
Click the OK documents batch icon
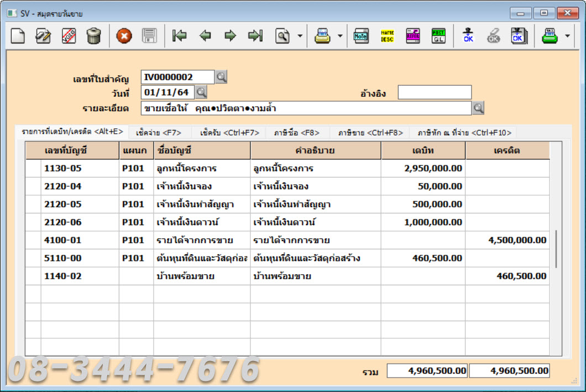pyautogui.click(x=519, y=36)
